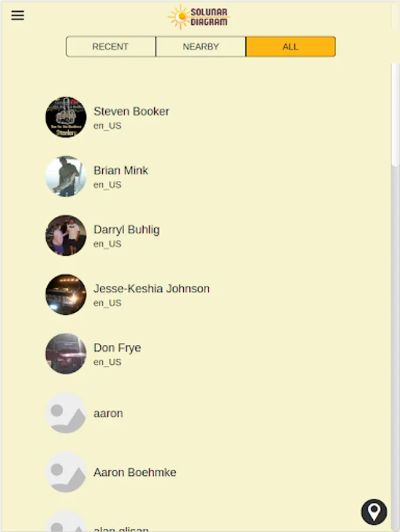This screenshot has width=400, height=532.
Task: Open the hamburger menu icon
Action: click(x=18, y=15)
